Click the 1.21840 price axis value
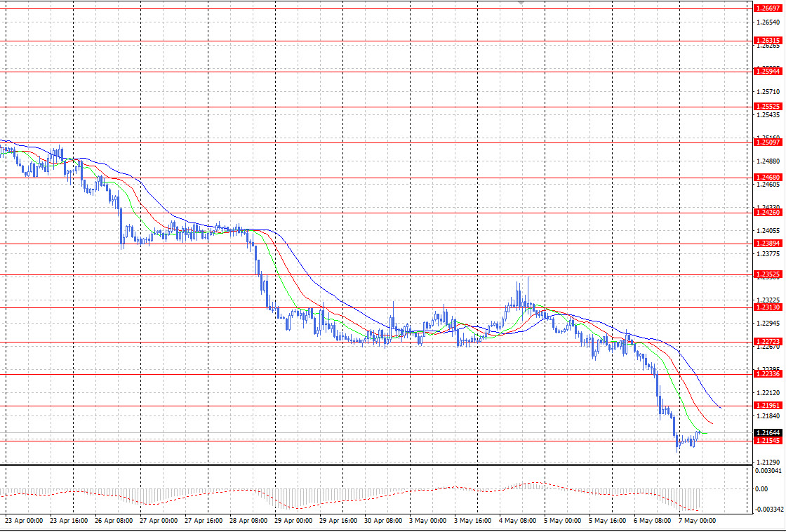 pyautogui.click(x=768, y=416)
